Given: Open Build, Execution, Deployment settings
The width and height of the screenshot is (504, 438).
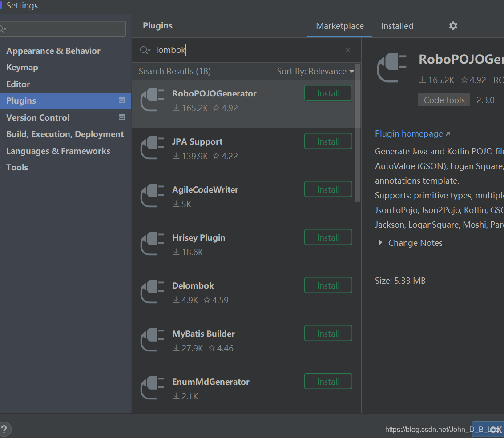Looking at the screenshot, I should click(65, 134).
